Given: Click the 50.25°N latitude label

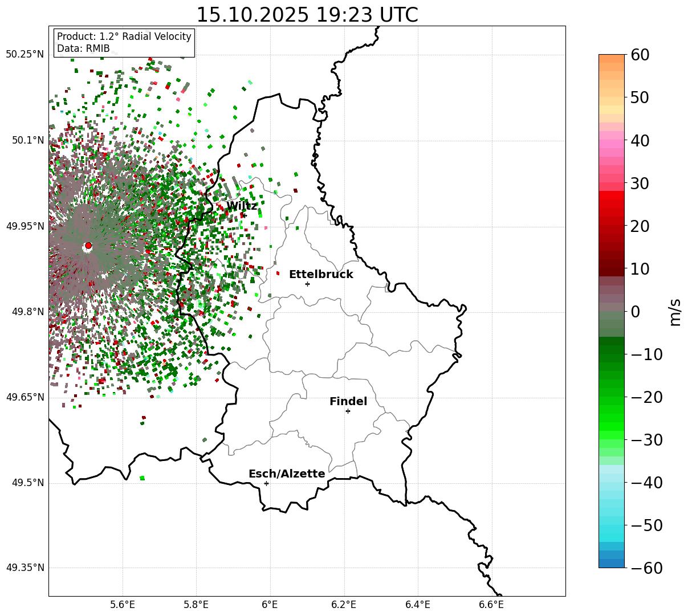Looking at the screenshot, I should pyautogui.click(x=25, y=55).
